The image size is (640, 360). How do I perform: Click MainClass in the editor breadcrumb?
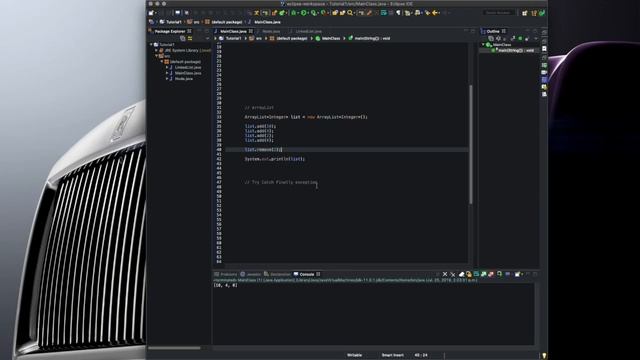331,38
